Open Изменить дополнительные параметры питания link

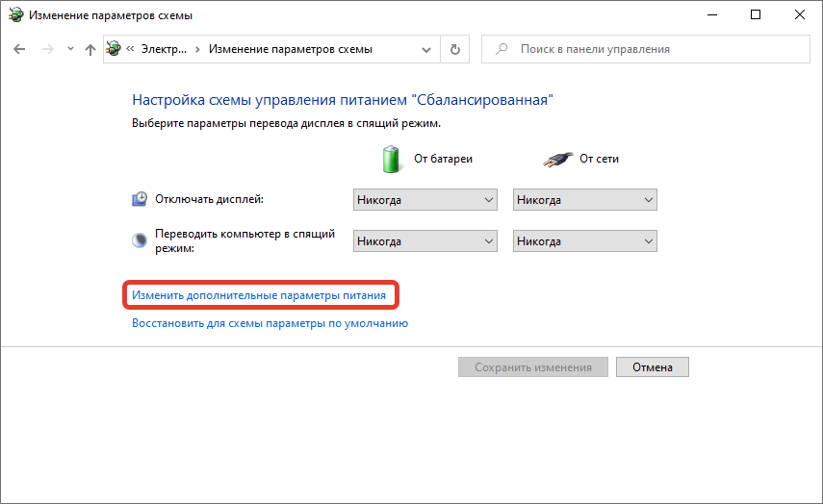point(259,295)
